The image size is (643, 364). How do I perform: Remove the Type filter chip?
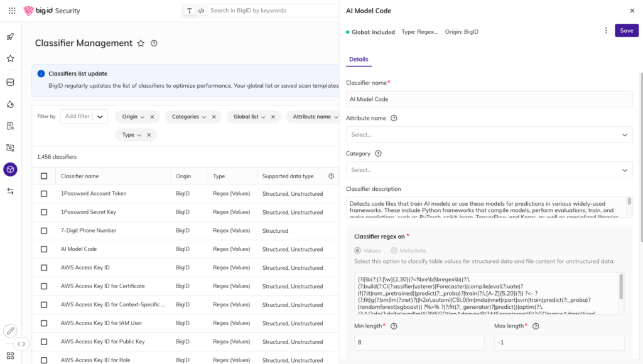pyautogui.click(x=149, y=135)
